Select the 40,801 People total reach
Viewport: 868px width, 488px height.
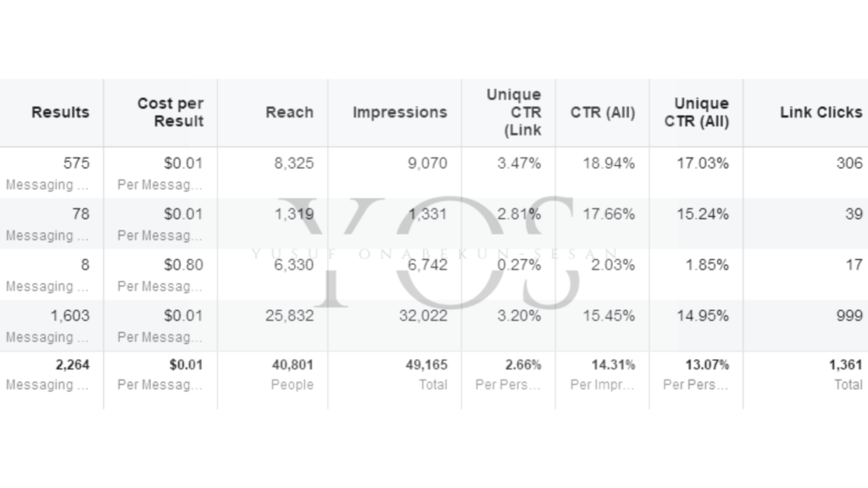[x=292, y=374]
